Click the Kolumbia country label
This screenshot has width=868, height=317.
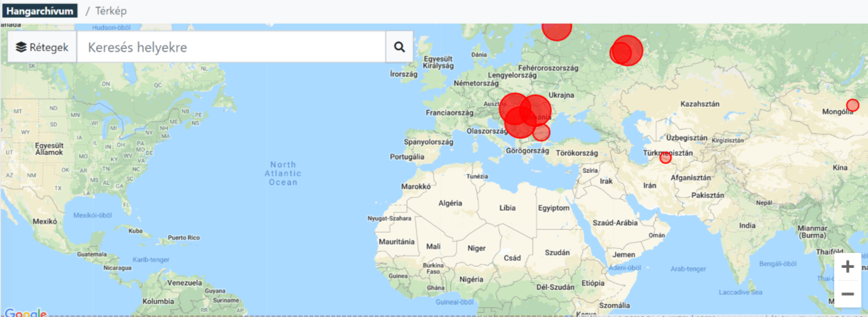pos(159,301)
